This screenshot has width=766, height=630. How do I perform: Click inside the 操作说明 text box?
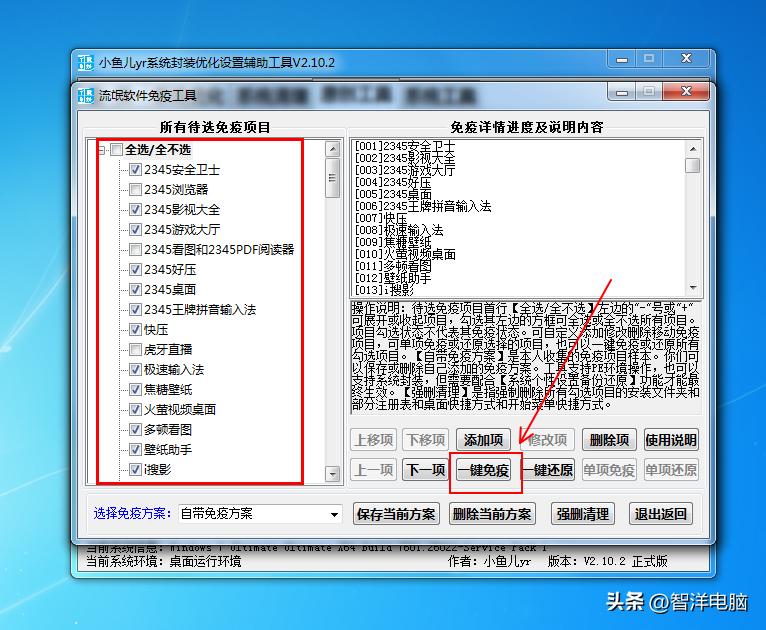(x=526, y=357)
